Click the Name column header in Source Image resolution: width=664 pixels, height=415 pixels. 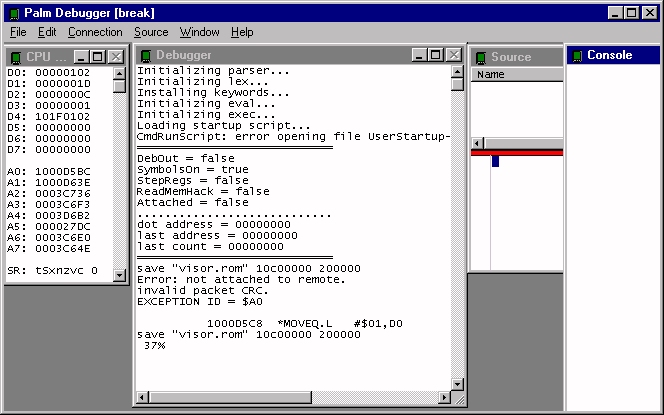click(517, 75)
